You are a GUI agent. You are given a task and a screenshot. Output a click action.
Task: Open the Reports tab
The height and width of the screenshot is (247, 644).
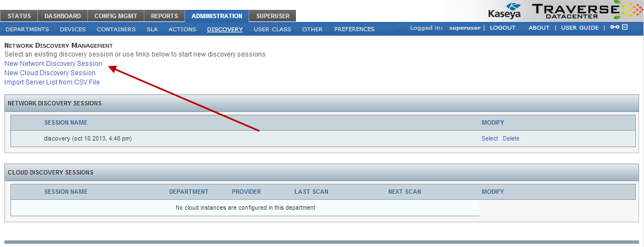click(x=165, y=16)
